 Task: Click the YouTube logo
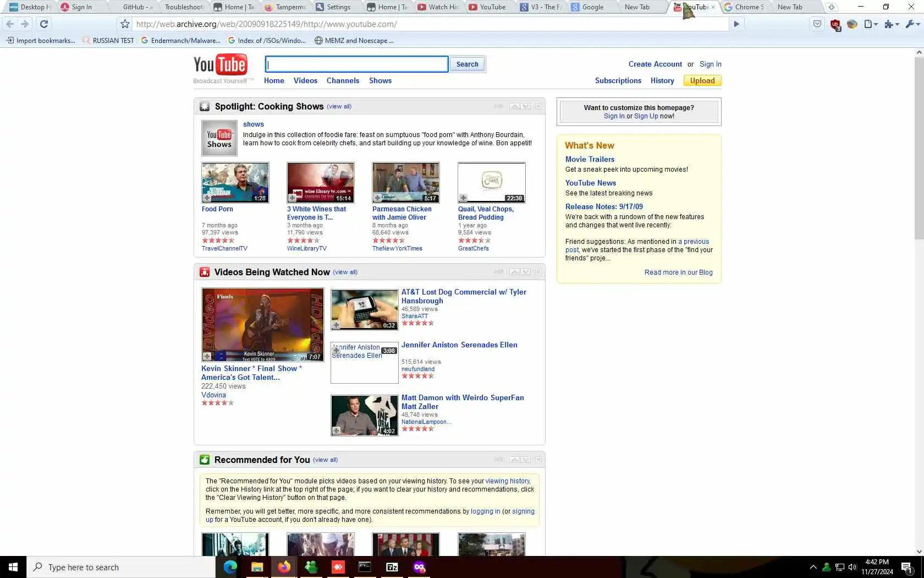pyautogui.click(x=221, y=64)
